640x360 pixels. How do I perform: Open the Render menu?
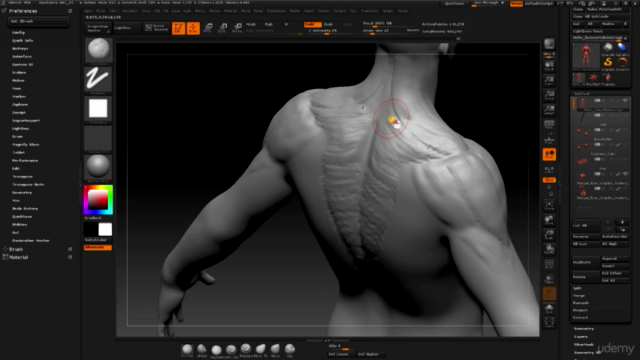(x=294, y=11)
